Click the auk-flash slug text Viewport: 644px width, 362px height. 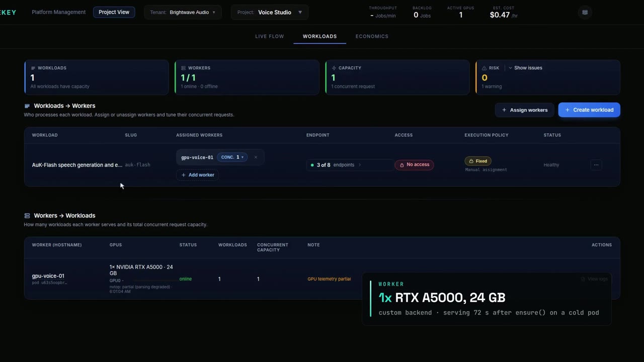tap(137, 165)
